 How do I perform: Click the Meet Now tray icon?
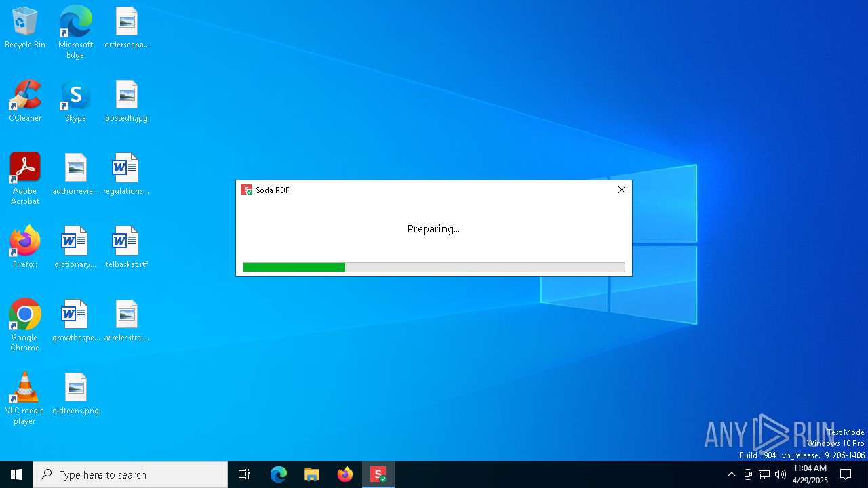(x=748, y=474)
